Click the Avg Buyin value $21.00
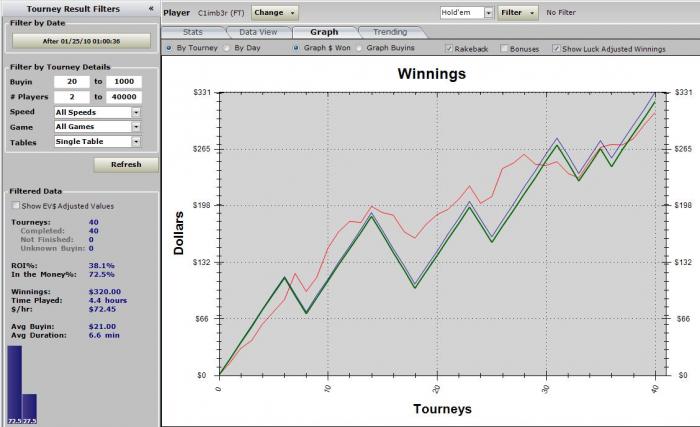The image size is (700, 427). (102, 327)
